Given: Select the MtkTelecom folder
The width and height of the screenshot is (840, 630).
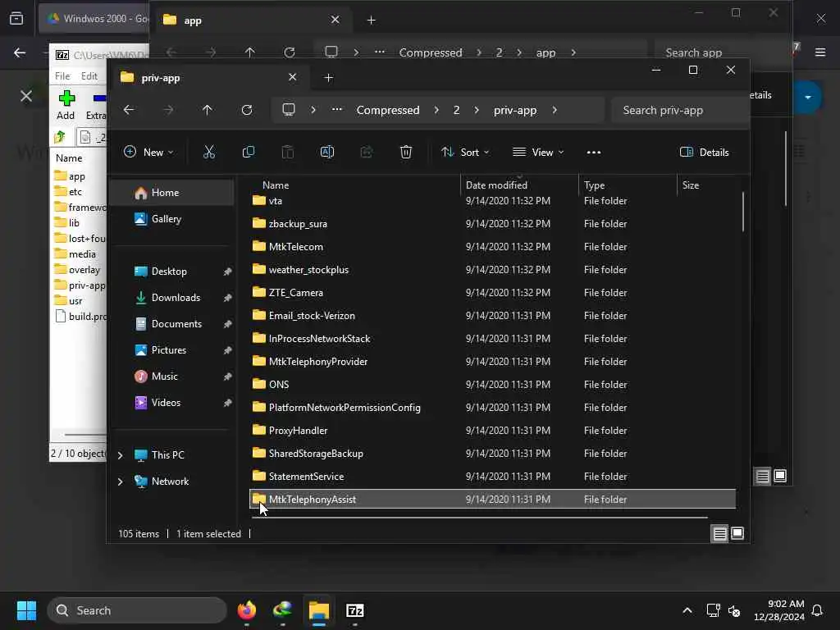Looking at the screenshot, I should [x=492, y=246].
